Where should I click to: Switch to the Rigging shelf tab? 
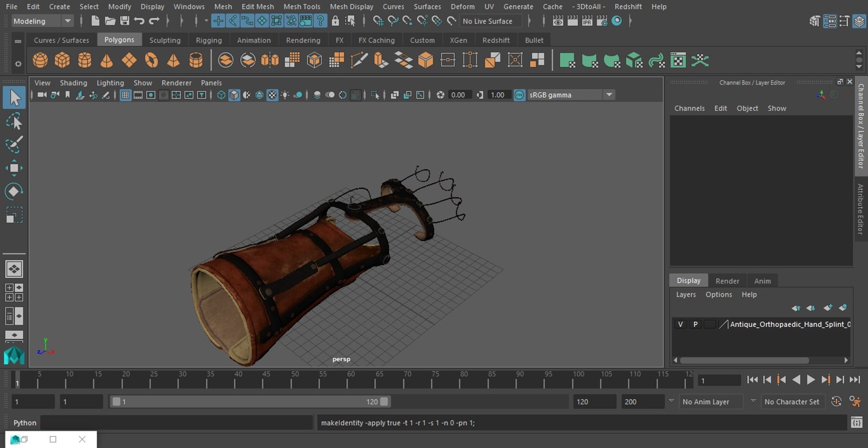(208, 40)
